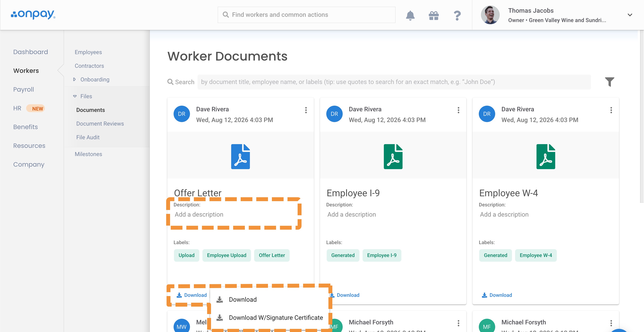644x332 pixels.
Task: Click DR avatar on Employee I-9 card
Action: [x=334, y=114]
